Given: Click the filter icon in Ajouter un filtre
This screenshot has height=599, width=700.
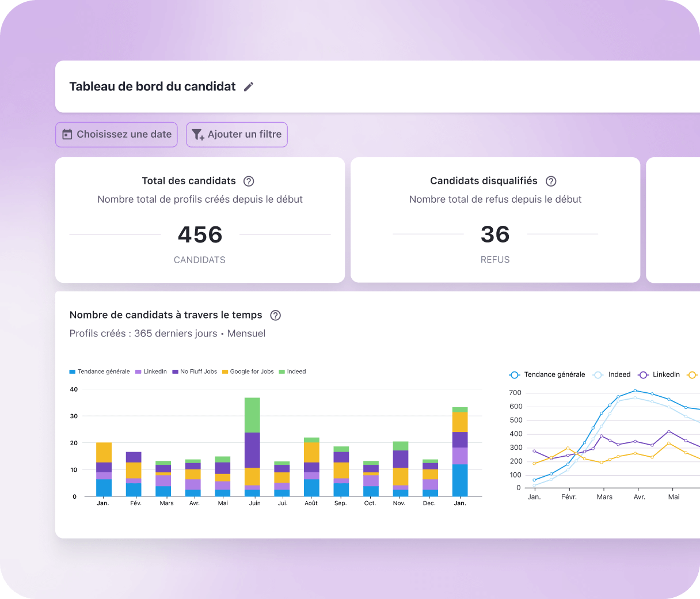Looking at the screenshot, I should pos(197,135).
